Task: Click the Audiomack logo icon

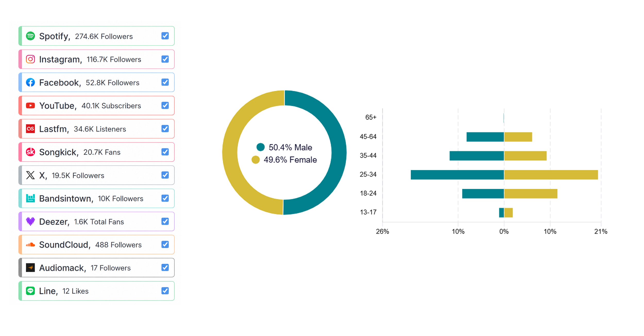Action: (30, 268)
